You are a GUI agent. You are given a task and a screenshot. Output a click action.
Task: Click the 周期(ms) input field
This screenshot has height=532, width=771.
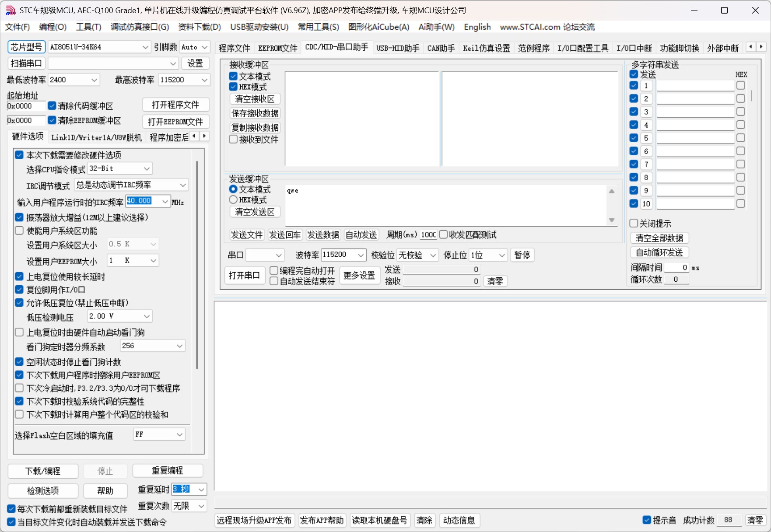(x=428, y=234)
